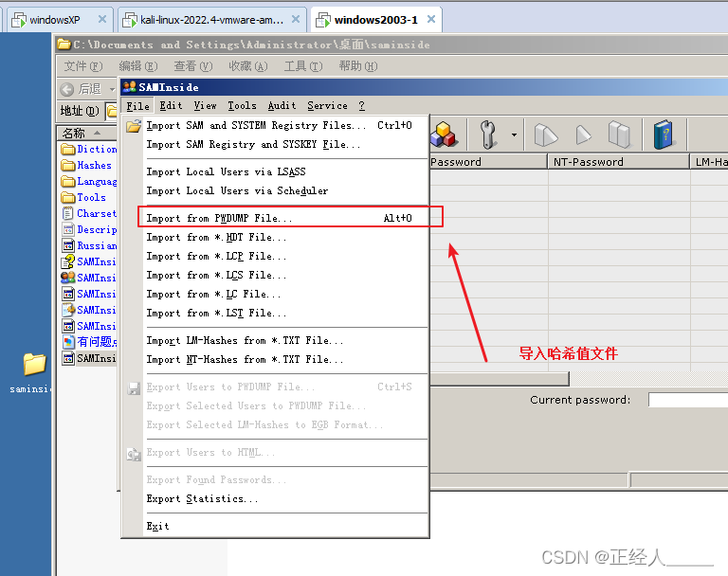Open the ? help menu in SAMInside
The image size is (728, 576).
362,106
